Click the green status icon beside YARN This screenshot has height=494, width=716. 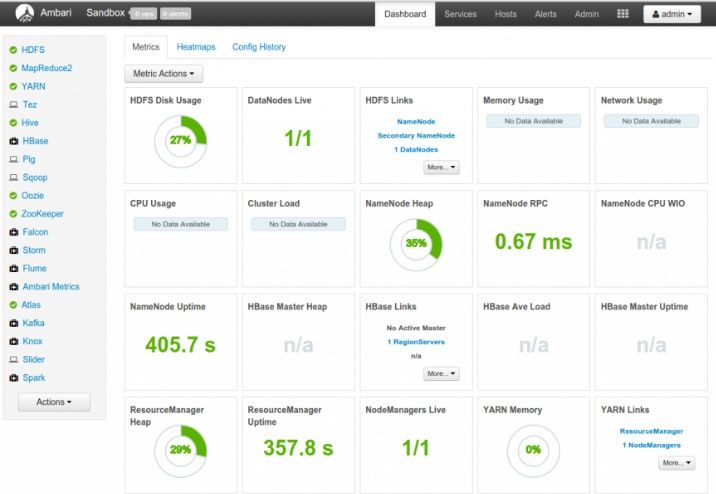(x=13, y=86)
